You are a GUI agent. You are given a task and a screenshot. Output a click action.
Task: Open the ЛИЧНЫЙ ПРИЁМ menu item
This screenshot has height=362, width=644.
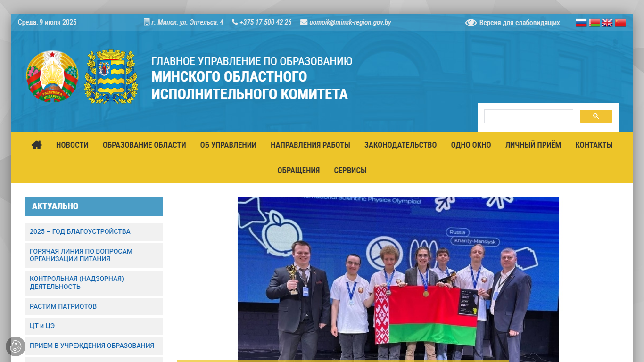coord(533,145)
